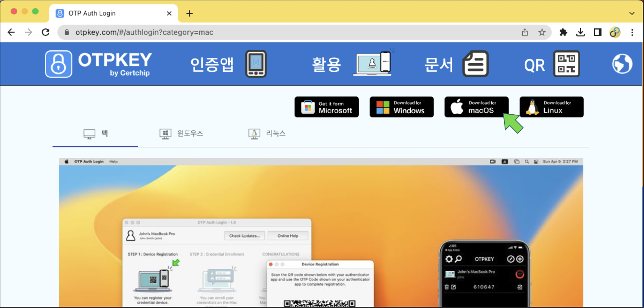
Task: Open the 문서 document icon
Action: pos(475,64)
